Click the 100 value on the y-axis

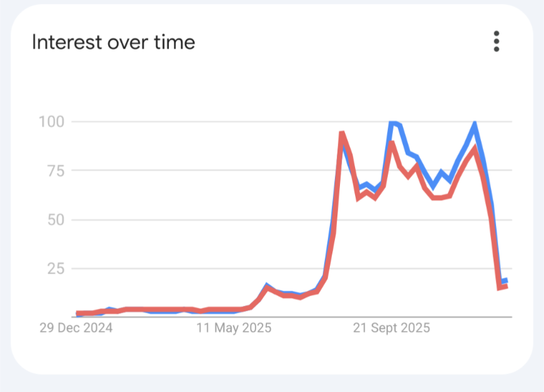pos(53,121)
